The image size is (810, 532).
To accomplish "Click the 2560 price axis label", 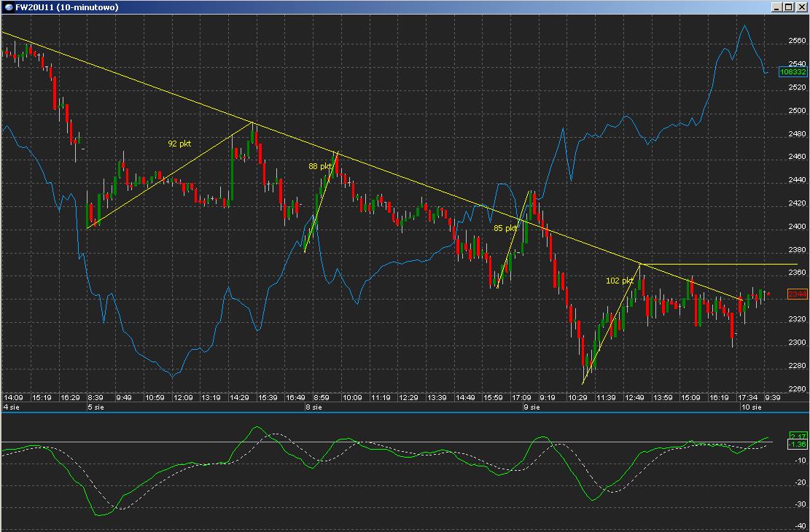I will point(798,41).
